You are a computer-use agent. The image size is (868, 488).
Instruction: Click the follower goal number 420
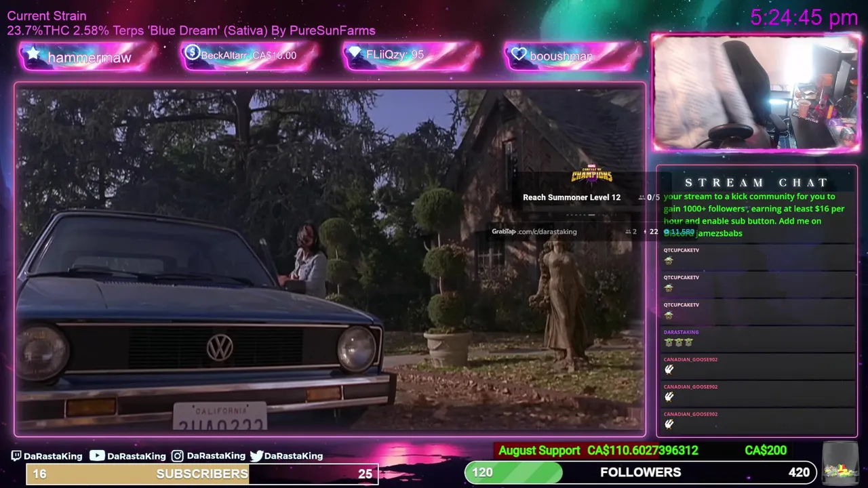click(x=799, y=472)
